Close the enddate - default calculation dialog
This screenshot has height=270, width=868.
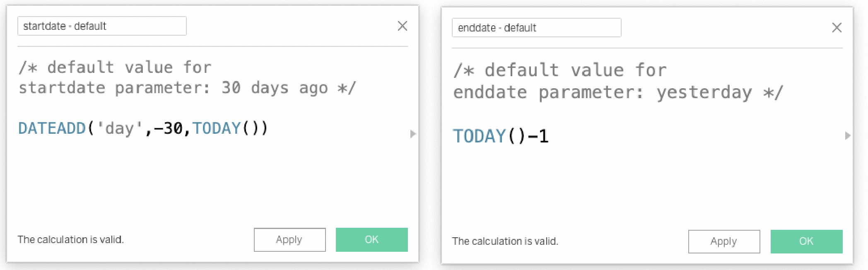837,28
